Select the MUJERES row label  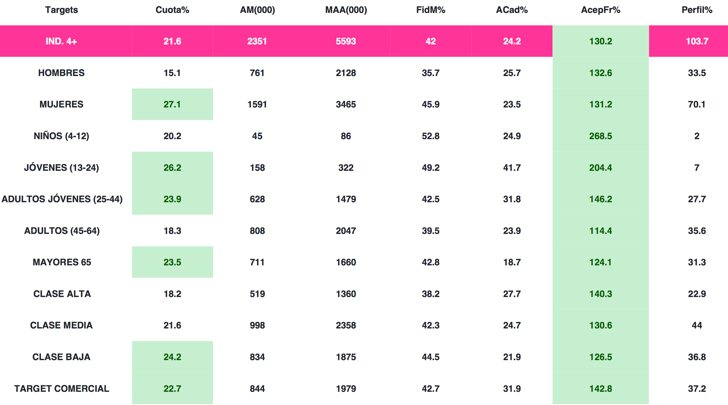pyautogui.click(x=62, y=105)
